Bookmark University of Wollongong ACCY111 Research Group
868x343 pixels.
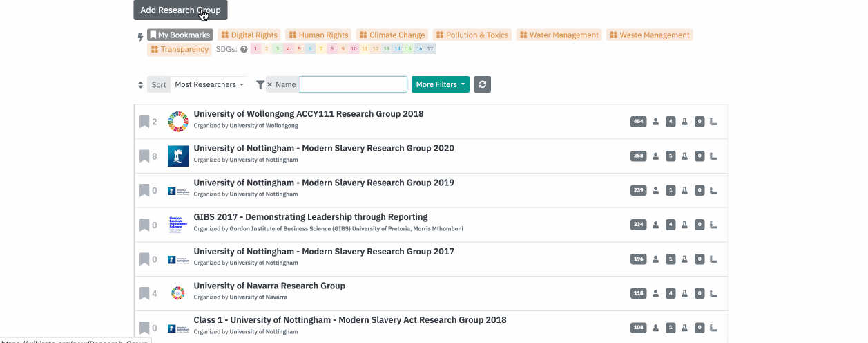[144, 122]
